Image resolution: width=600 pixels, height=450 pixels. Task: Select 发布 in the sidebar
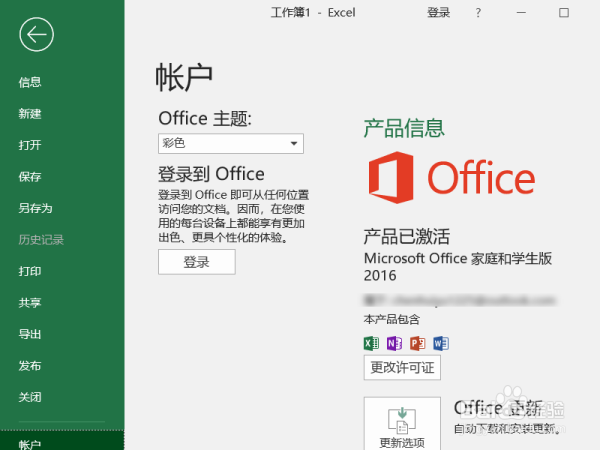click(x=30, y=366)
